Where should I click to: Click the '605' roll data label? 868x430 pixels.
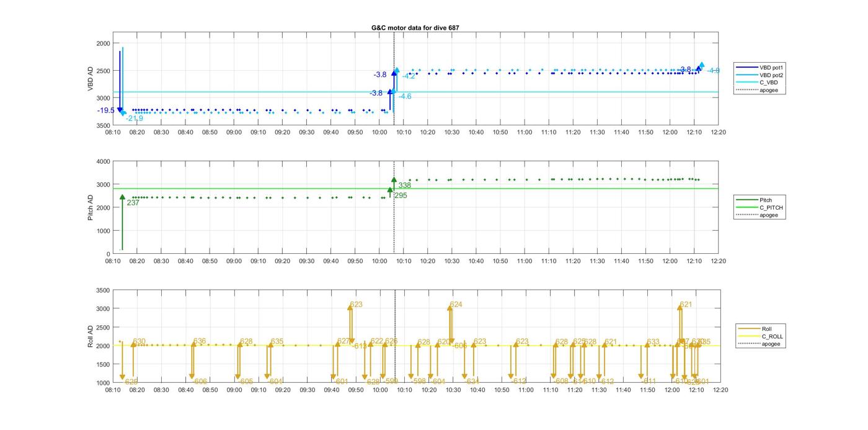[246, 382]
